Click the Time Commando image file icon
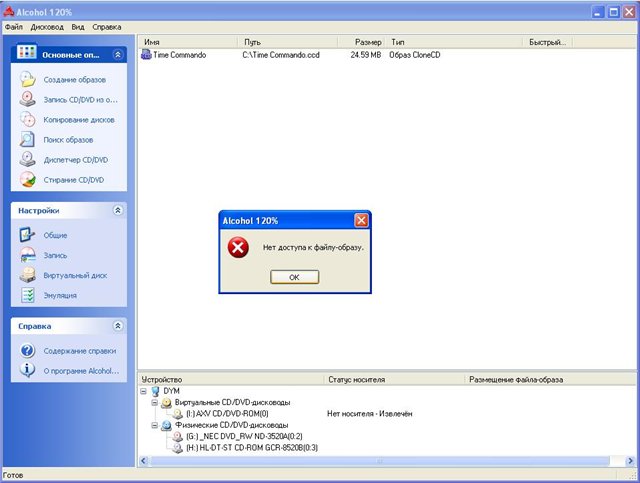This screenshot has height=483, width=640. (146, 54)
